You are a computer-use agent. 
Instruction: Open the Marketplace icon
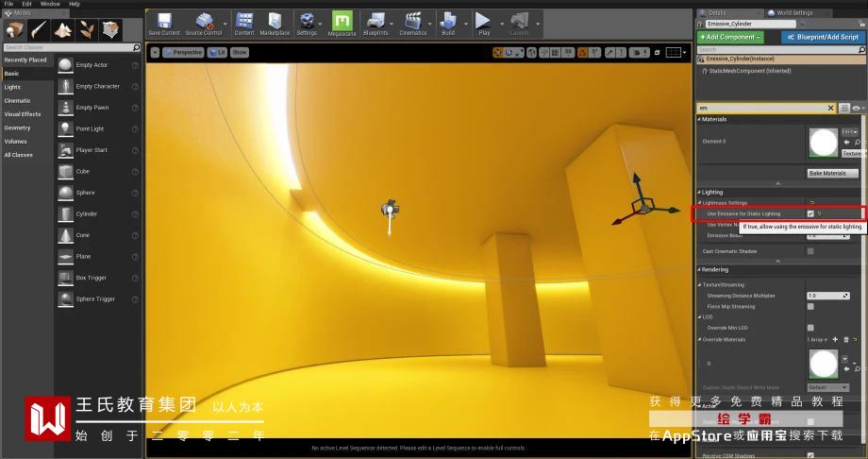pyautogui.click(x=275, y=24)
